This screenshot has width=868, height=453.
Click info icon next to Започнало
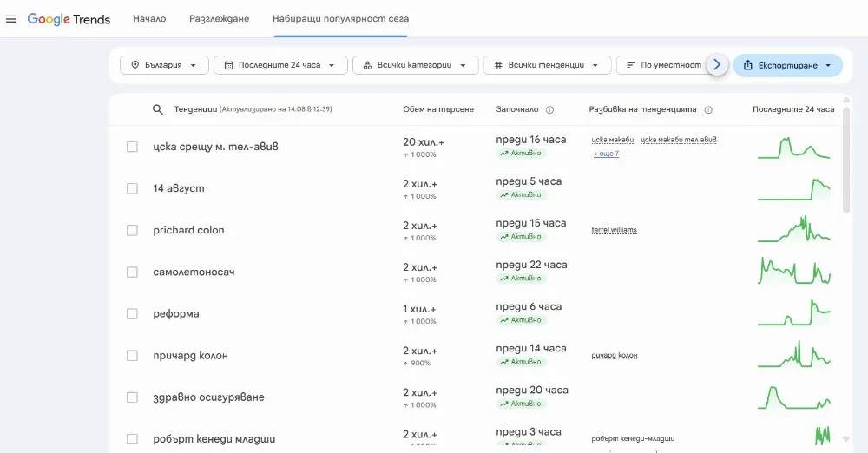point(549,109)
